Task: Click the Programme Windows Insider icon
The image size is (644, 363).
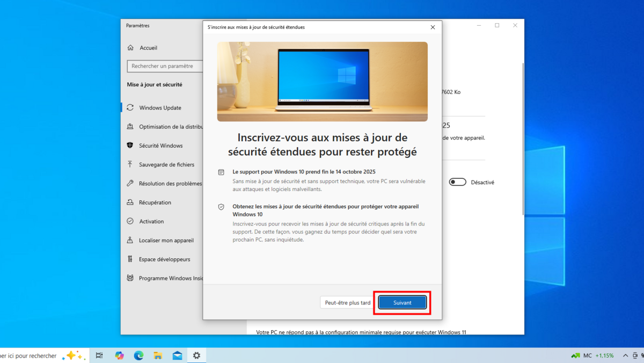Action: click(x=130, y=278)
